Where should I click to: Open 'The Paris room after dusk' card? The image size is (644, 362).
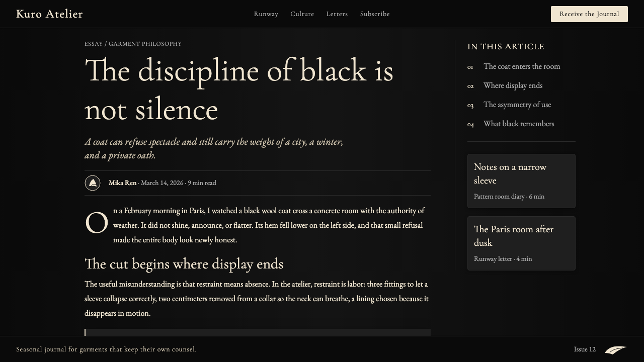521,243
